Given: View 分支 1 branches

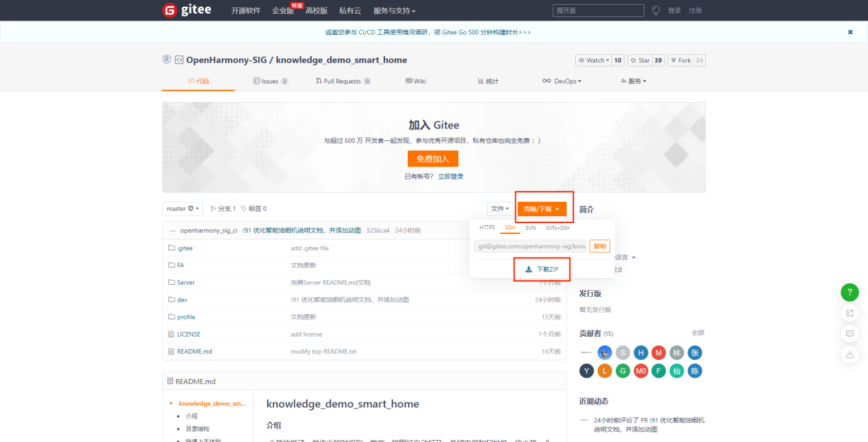Looking at the screenshot, I should 223,209.
